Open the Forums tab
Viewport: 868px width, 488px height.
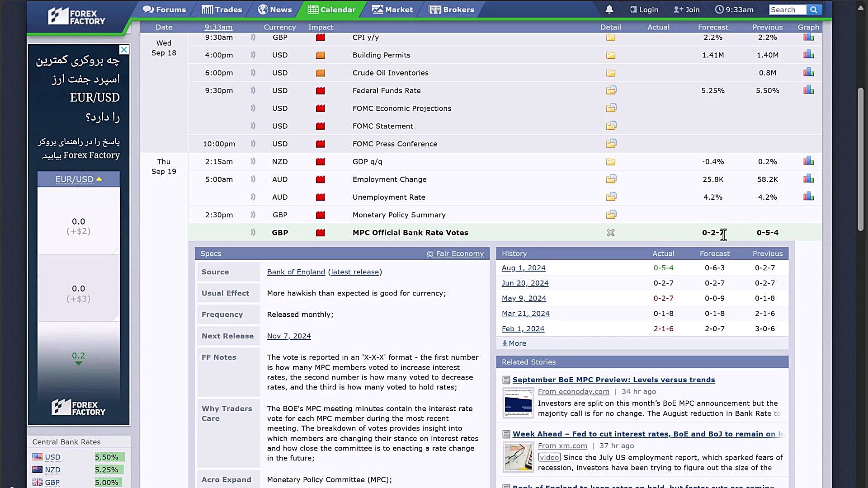coord(165,9)
